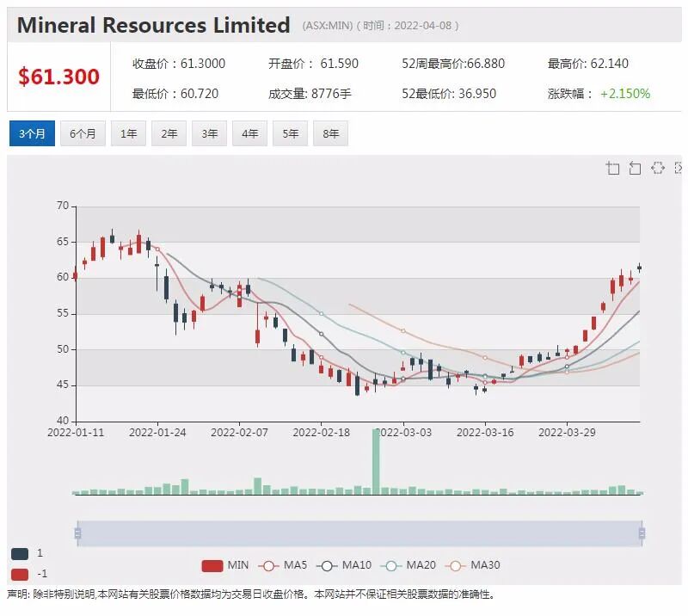Choose the 5年 chart range
Screen dimensions: 688x616
(x=290, y=133)
